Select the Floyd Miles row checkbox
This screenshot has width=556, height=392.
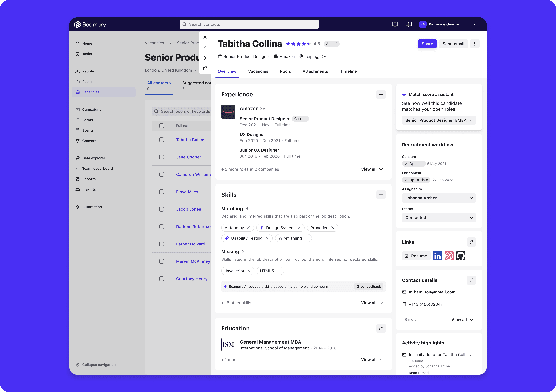click(x=162, y=192)
